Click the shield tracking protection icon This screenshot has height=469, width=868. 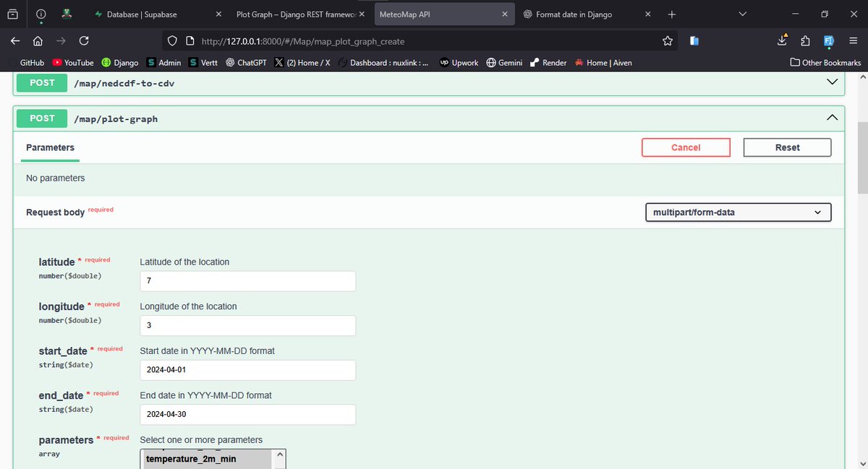(x=172, y=41)
